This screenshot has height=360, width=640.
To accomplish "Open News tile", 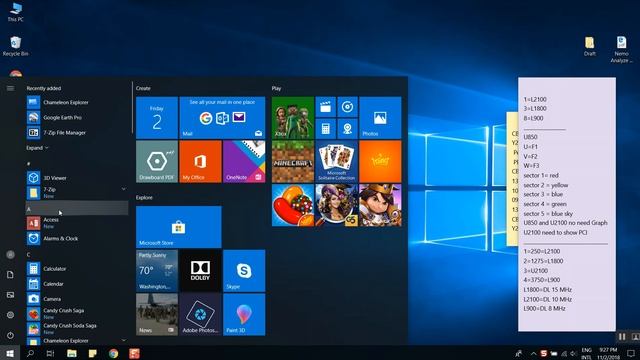I will 157,314.
